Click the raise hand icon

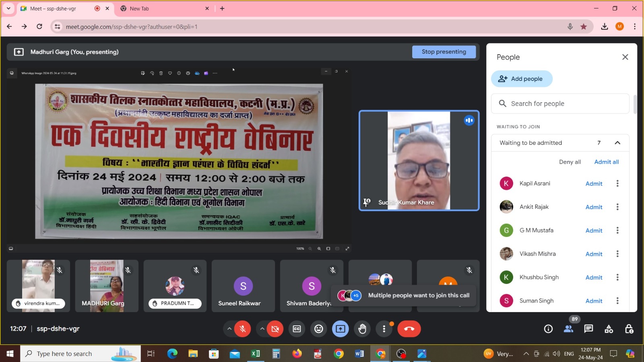(x=362, y=329)
